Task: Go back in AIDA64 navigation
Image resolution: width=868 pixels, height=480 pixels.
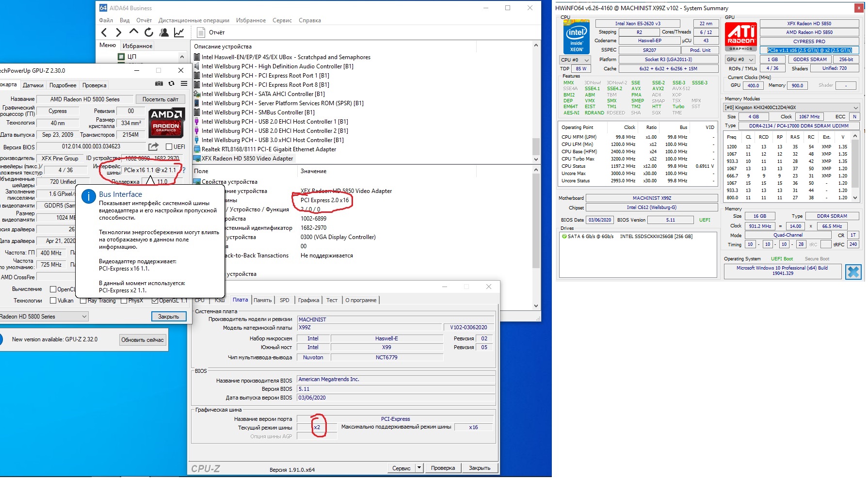Action: point(104,32)
